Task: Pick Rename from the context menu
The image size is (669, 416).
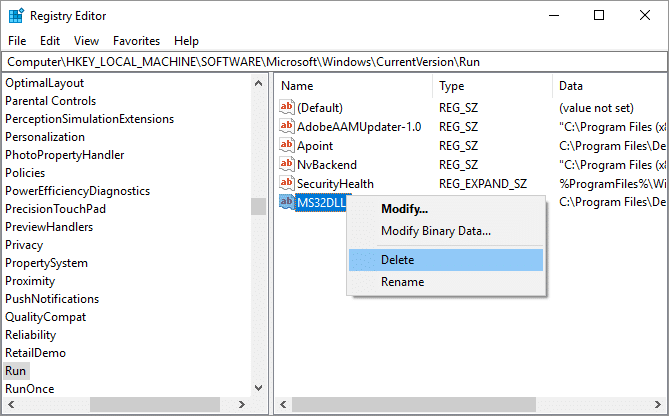Action: [x=402, y=282]
